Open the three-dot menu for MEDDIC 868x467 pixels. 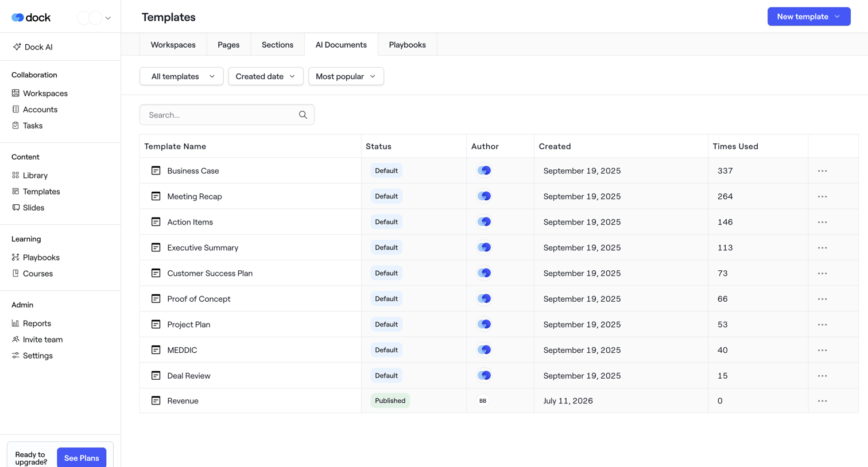[822, 350]
